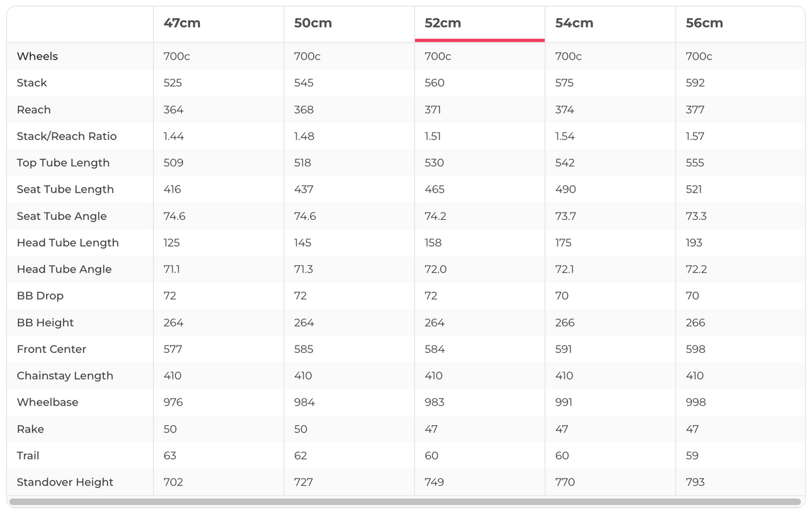
Task: Click the 56cm Wheelbase value 998
Action: pyautogui.click(x=696, y=402)
